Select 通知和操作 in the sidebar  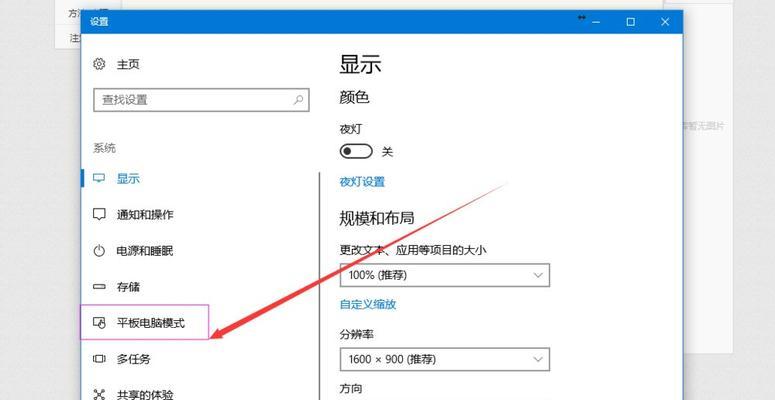point(145,215)
